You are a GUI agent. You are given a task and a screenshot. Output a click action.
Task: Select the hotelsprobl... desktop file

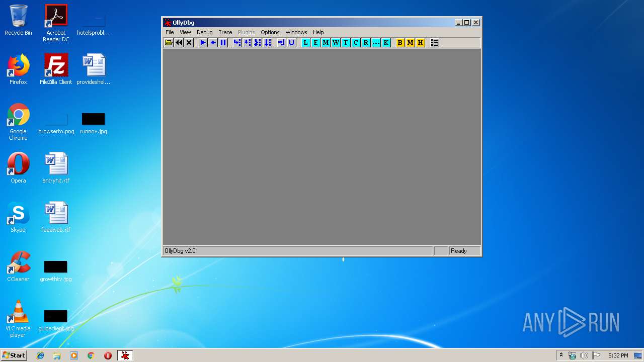94,25
